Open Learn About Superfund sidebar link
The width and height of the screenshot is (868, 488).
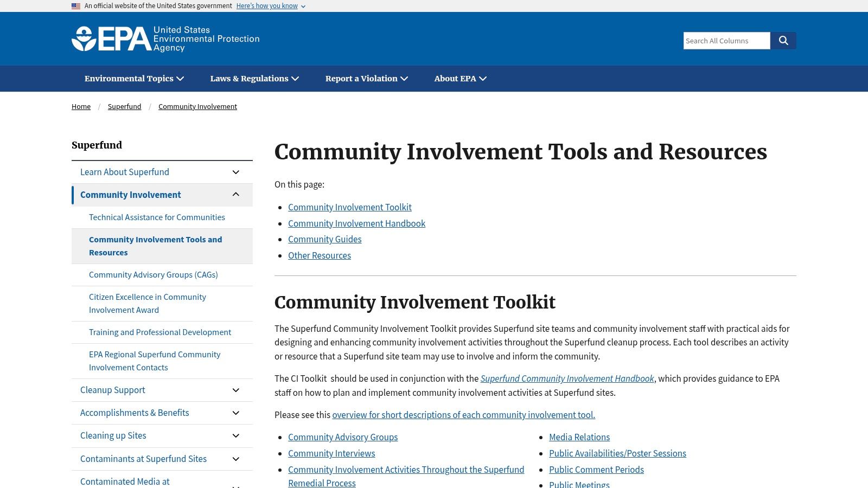tap(125, 172)
